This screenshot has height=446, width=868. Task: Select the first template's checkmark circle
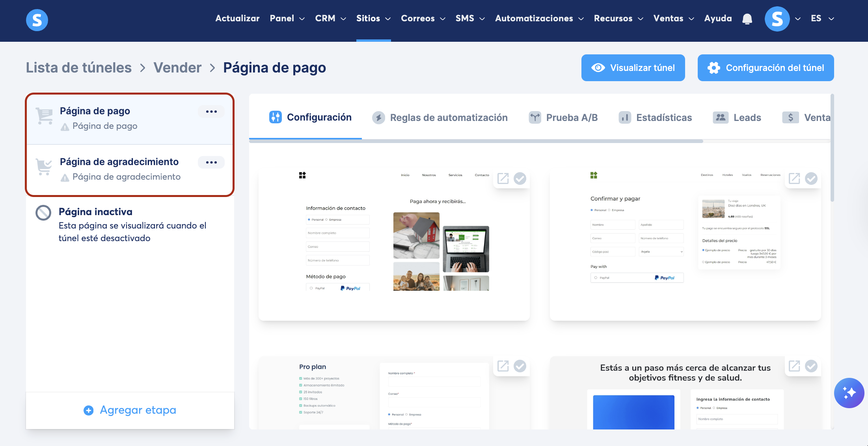click(x=520, y=178)
